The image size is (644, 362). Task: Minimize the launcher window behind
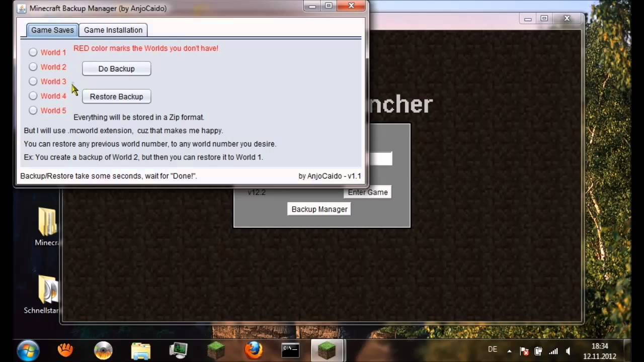click(528, 19)
